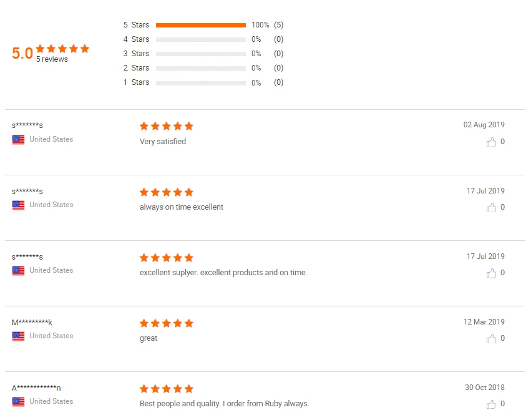Mark the "great" review as helpful
The image size is (531, 420).
pyautogui.click(x=491, y=338)
